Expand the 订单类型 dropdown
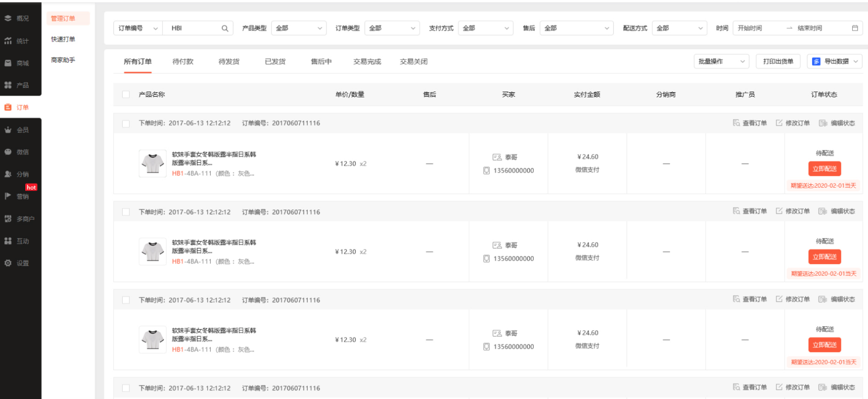Screen dimensions: 868x399 tap(392, 28)
